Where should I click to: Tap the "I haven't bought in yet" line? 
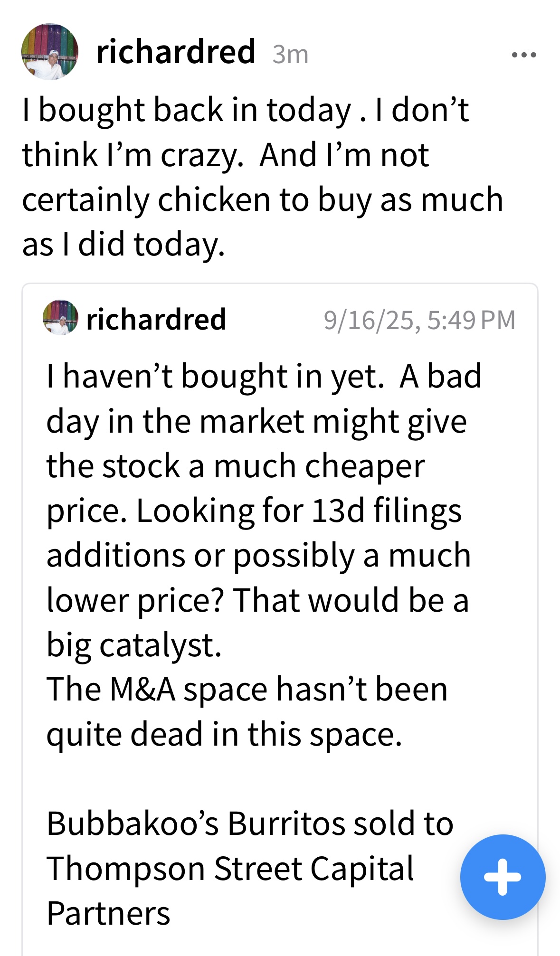click(264, 376)
